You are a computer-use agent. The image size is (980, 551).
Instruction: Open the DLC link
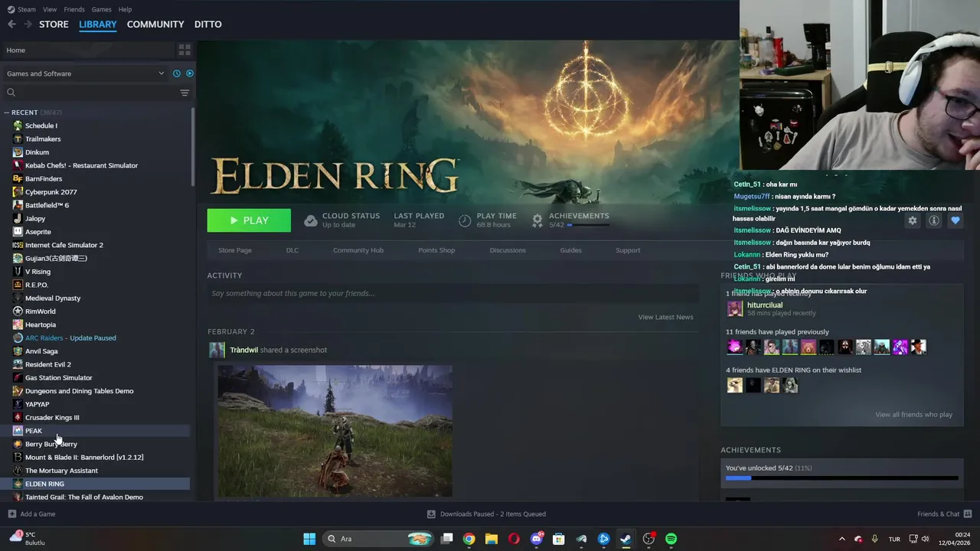pos(292,250)
